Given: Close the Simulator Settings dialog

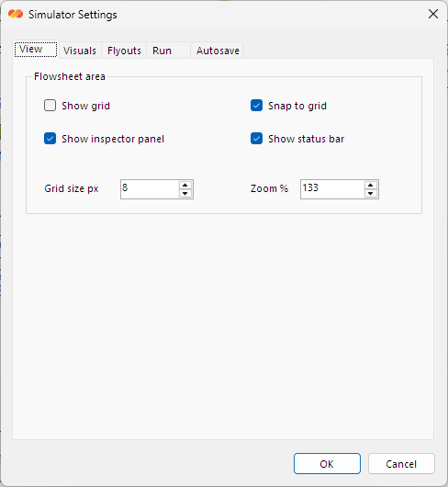Looking at the screenshot, I should tap(433, 14).
